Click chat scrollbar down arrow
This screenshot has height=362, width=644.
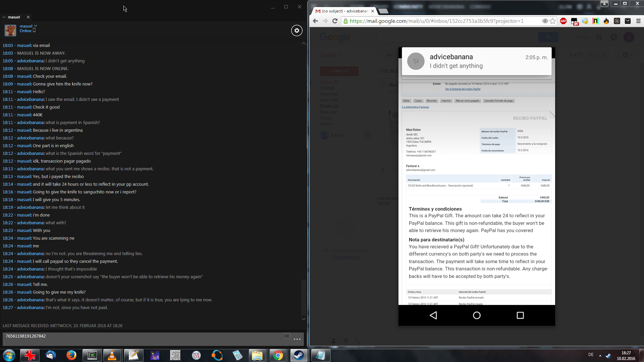(304, 319)
